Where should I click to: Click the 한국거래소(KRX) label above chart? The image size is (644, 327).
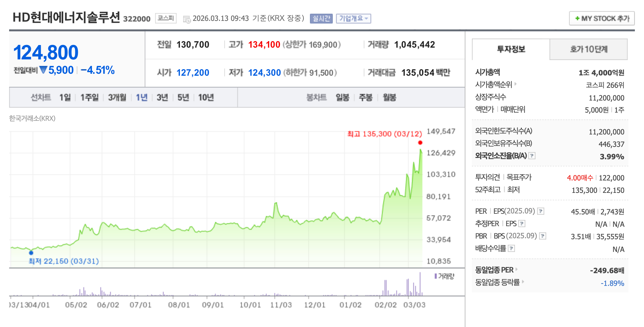[32, 118]
